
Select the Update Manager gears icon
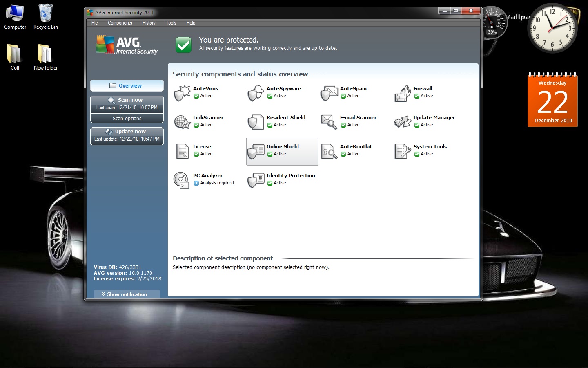pyautogui.click(x=403, y=122)
